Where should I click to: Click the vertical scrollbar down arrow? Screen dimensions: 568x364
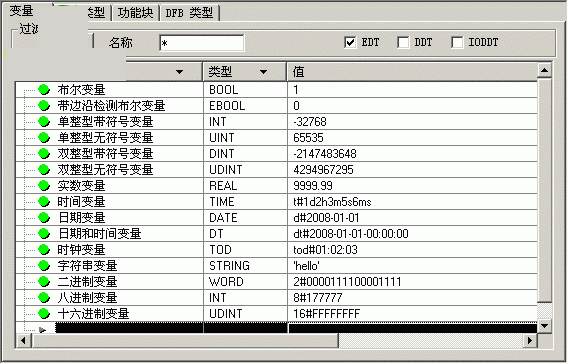tap(544, 325)
